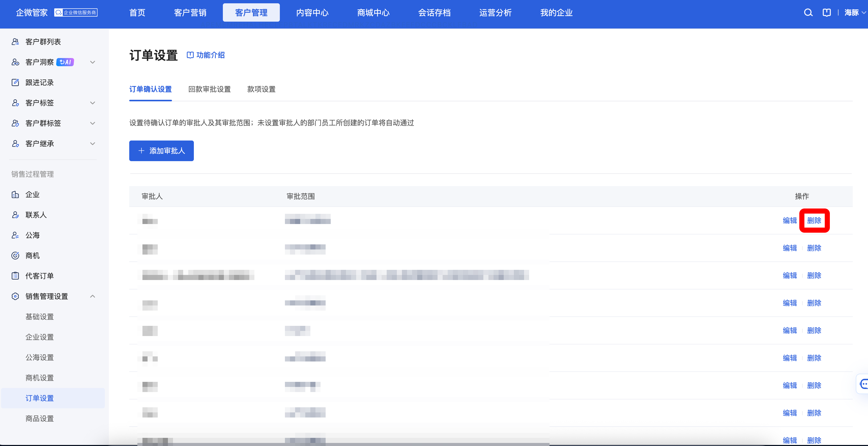Open the floating chat support icon
The height and width of the screenshot is (446, 868).
863,384
